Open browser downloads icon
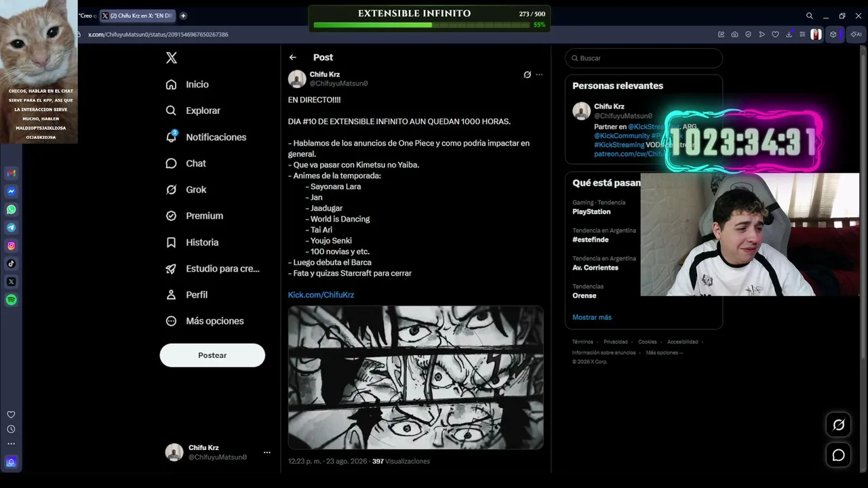Viewport: 868px width, 488px height. click(x=789, y=35)
